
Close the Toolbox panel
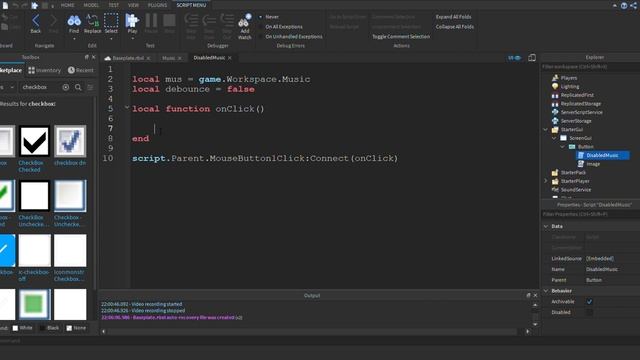point(93,57)
